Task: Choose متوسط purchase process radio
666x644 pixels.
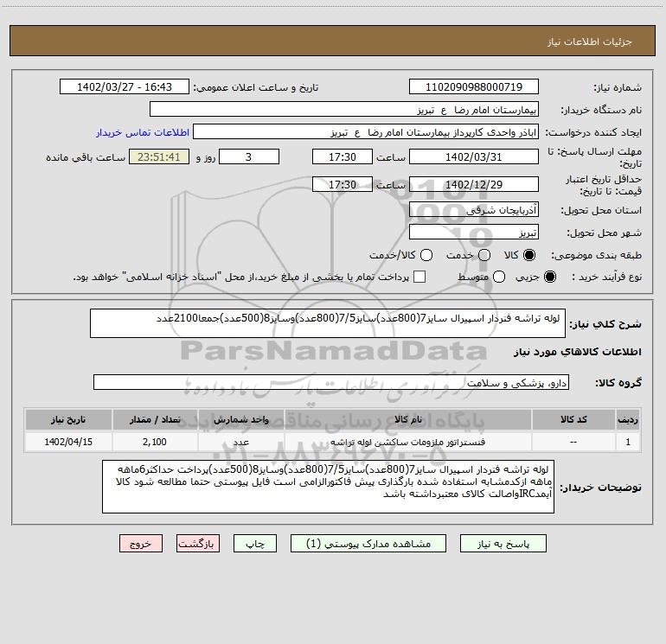Action: [x=499, y=277]
